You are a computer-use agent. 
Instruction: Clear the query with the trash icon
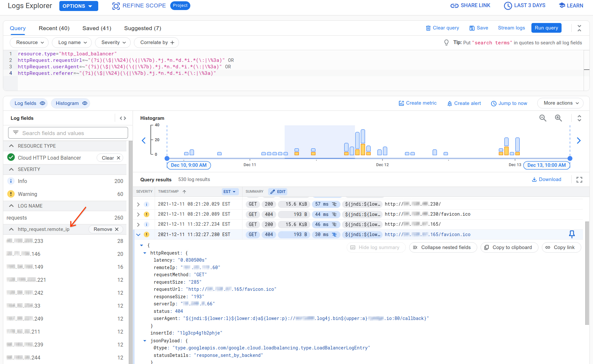coord(442,28)
